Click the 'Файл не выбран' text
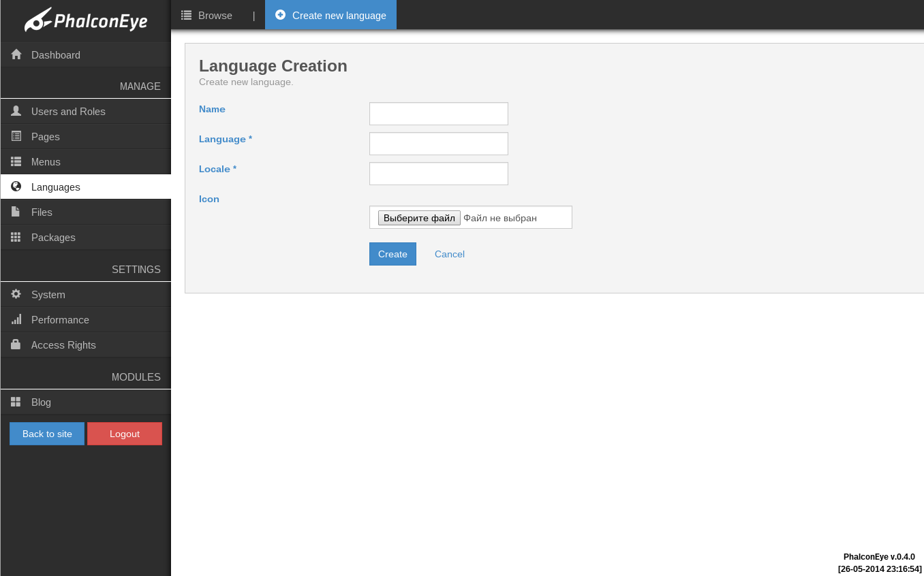924x576 pixels. tap(500, 218)
